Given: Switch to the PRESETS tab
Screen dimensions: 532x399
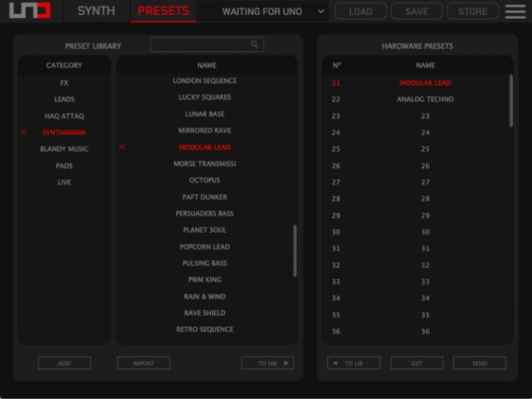Looking at the screenshot, I should click(x=163, y=11).
